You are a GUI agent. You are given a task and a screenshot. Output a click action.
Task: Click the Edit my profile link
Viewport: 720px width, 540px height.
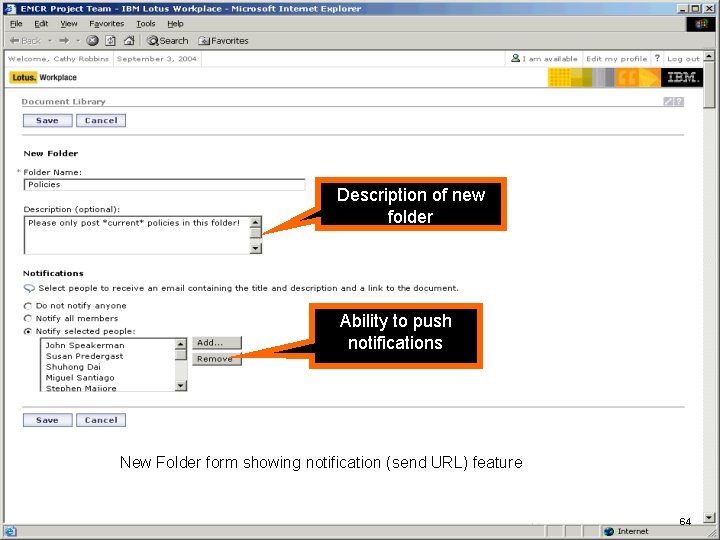(616, 59)
